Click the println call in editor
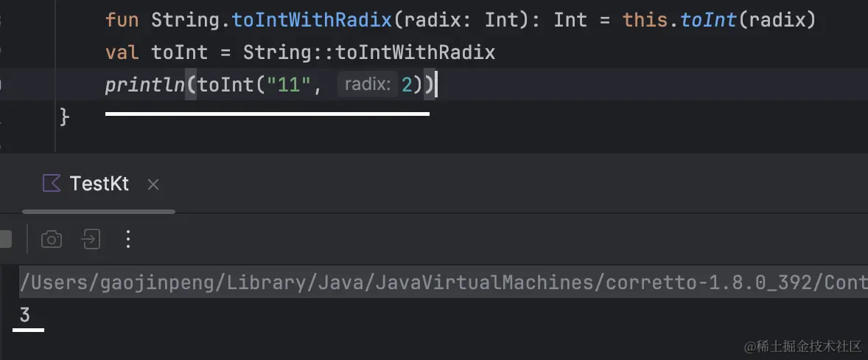 click(x=145, y=85)
